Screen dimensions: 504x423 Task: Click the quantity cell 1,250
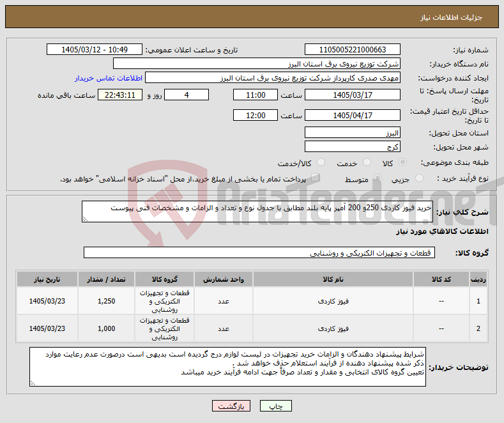click(x=106, y=301)
